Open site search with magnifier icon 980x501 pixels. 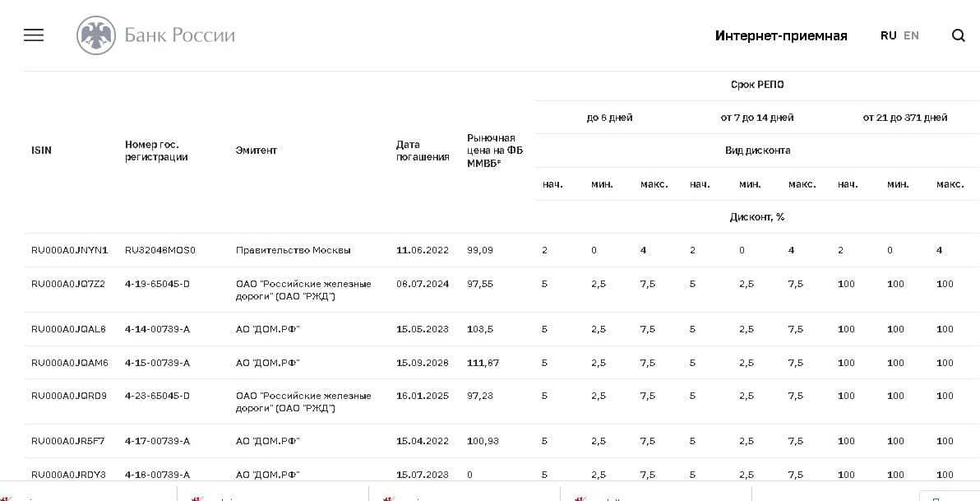[958, 35]
